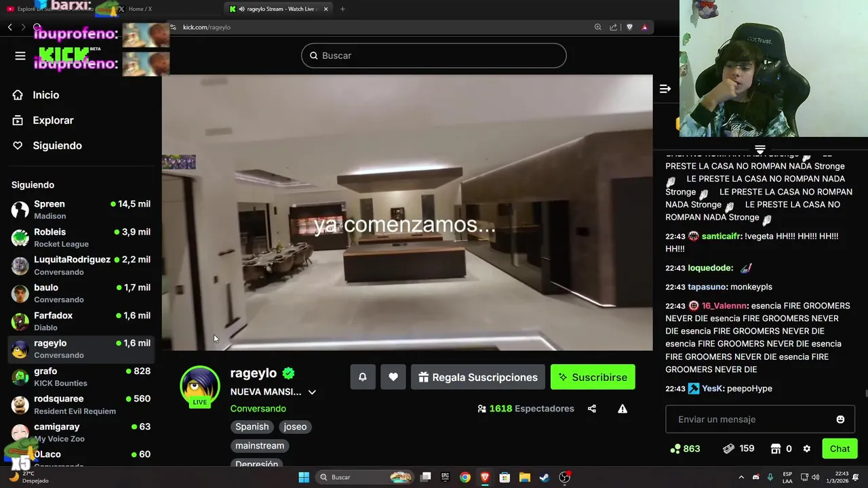Open chat settings gear icon
The width and height of the screenshot is (868, 488).
(806, 449)
